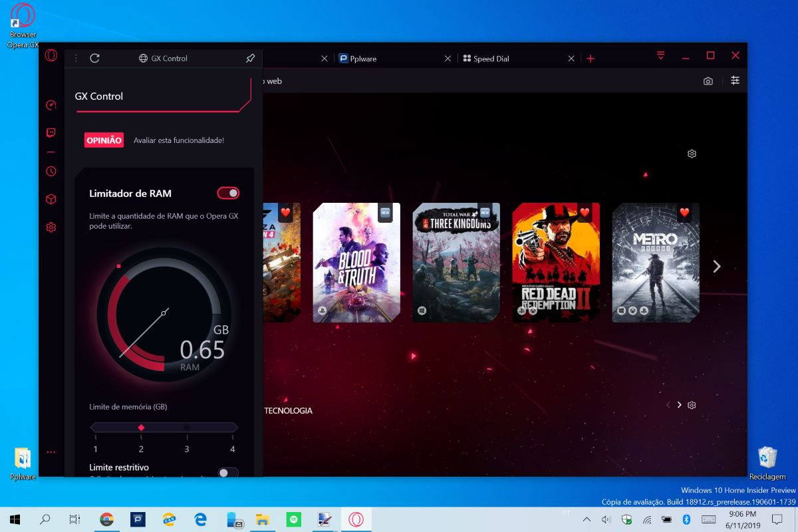Image resolution: width=798 pixels, height=532 pixels.
Task: Set memory limit slider to 4
Action: pyautogui.click(x=232, y=428)
